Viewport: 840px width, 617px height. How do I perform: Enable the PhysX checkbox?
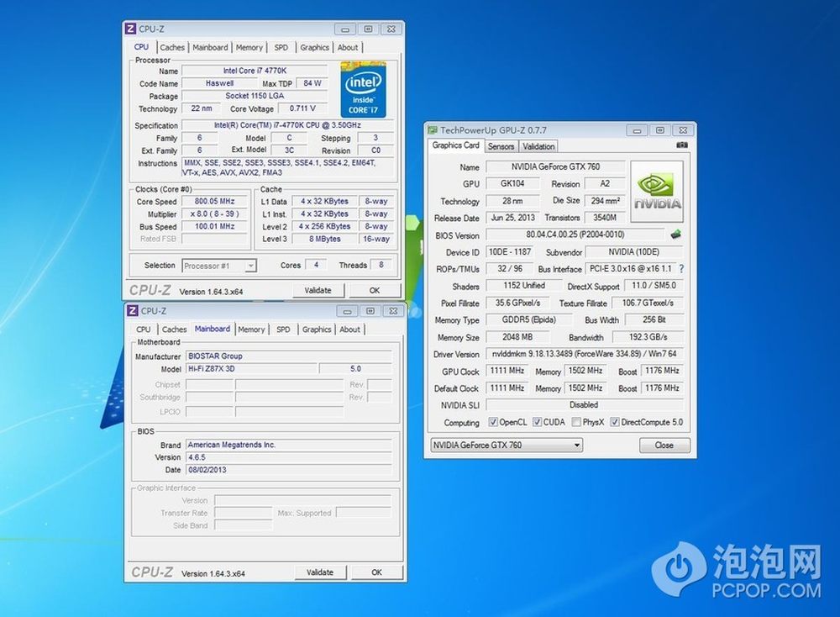point(576,423)
